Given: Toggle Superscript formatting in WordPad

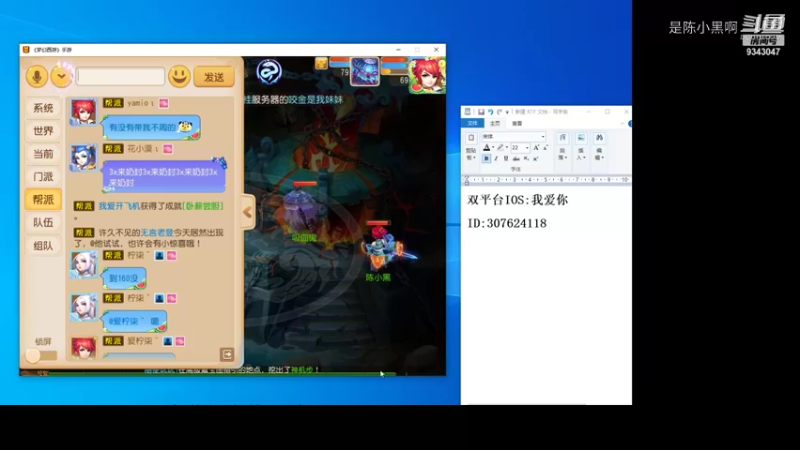Looking at the screenshot, I should pyautogui.click(x=536, y=159).
